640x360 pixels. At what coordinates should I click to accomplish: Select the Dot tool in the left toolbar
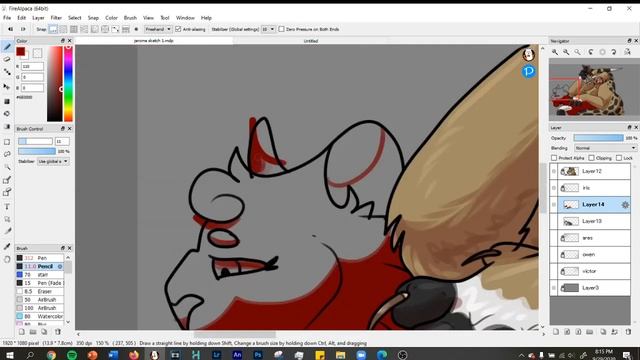click(x=7, y=72)
